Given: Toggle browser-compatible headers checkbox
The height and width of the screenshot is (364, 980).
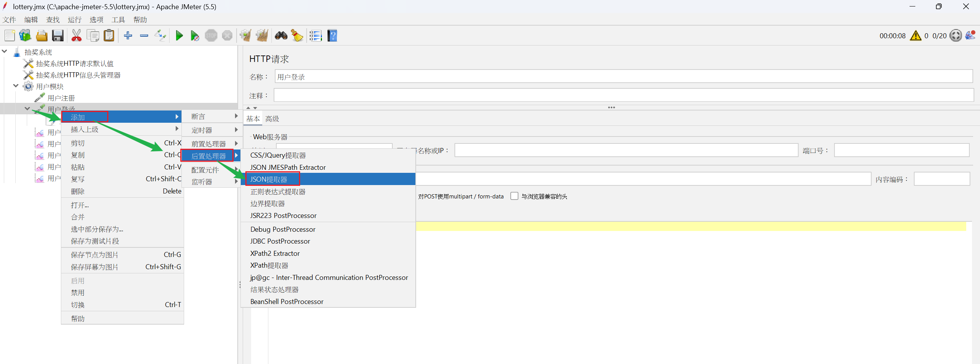Looking at the screenshot, I should click(x=514, y=196).
